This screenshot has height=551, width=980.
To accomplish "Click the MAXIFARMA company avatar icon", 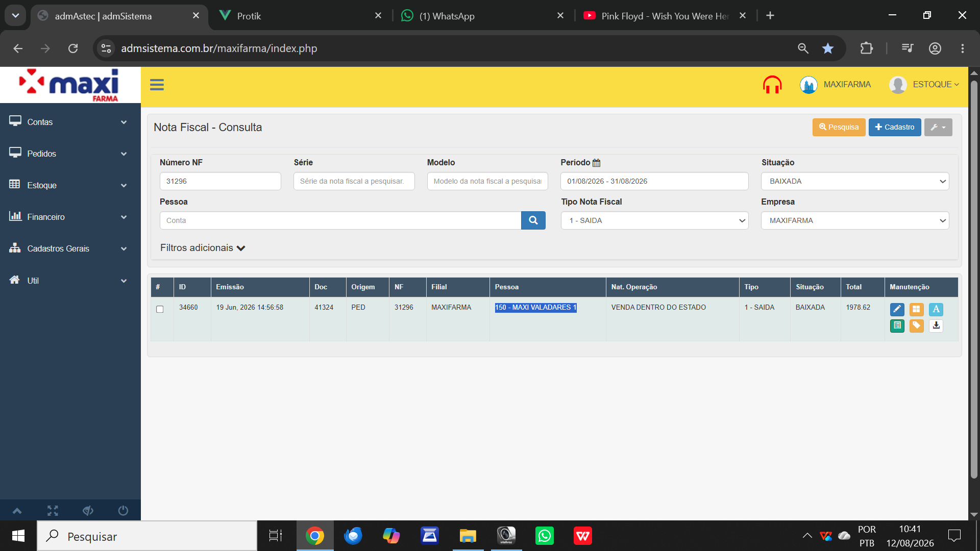I will [x=808, y=85].
